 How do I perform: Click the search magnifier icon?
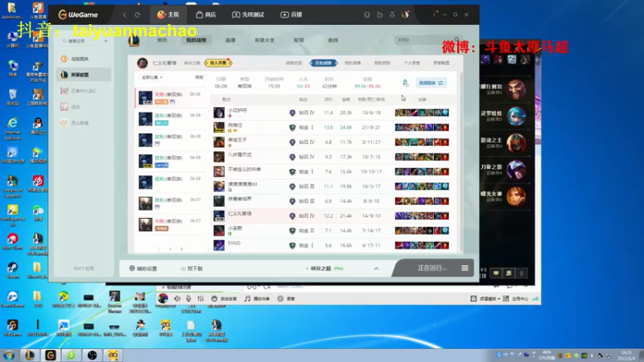(456, 39)
